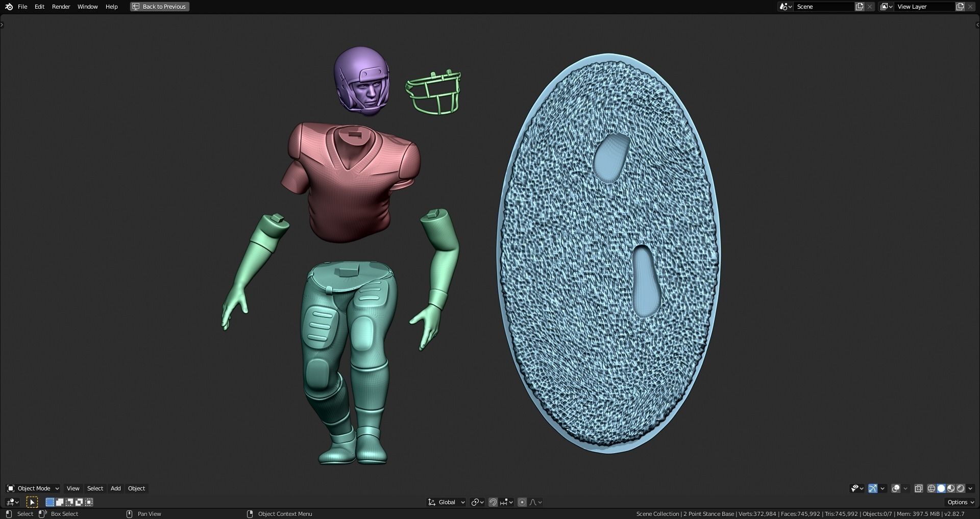Open the Object Mode dropdown
This screenshot has width=980, height=519.
pyautogui.click(x=33, y=488)
